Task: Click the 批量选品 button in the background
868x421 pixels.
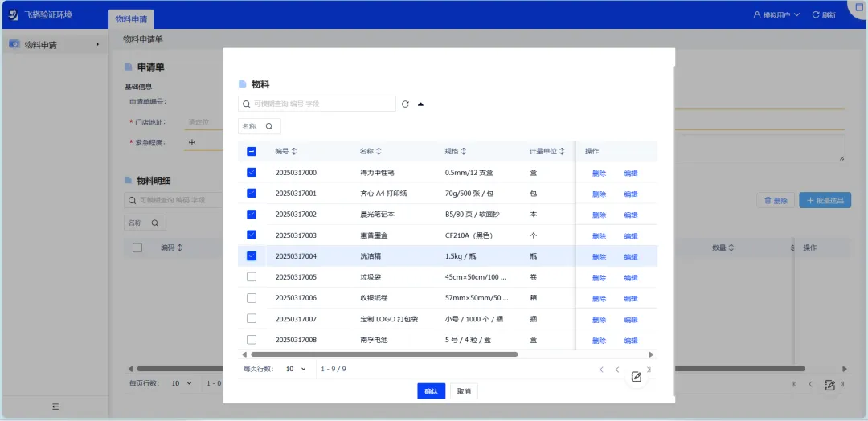Action: pyautogui.click(x=825, y=200)
